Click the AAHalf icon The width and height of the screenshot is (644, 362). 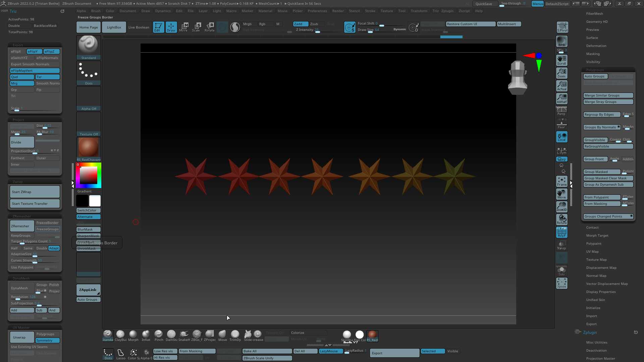(x=562, y=98)
